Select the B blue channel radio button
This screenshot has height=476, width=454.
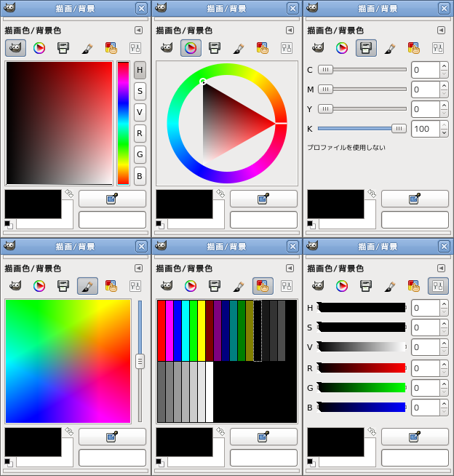click(x=140, y=176)
